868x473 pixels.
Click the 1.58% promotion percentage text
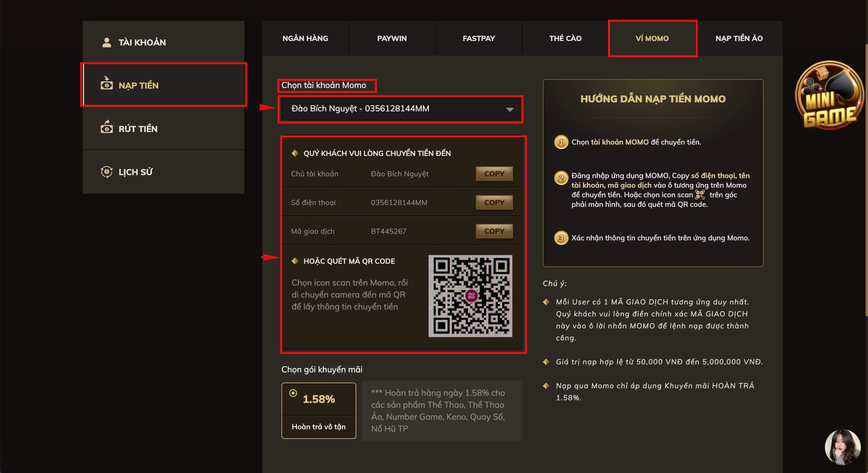(319, 399)
